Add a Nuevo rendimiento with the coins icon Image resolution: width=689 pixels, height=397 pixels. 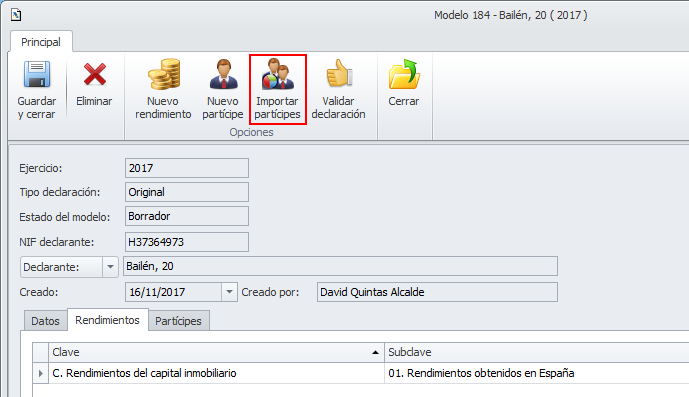tap(163, 74)
